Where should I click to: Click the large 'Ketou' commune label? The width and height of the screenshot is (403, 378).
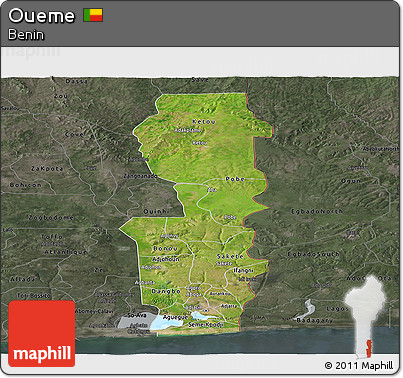(204, 122)
